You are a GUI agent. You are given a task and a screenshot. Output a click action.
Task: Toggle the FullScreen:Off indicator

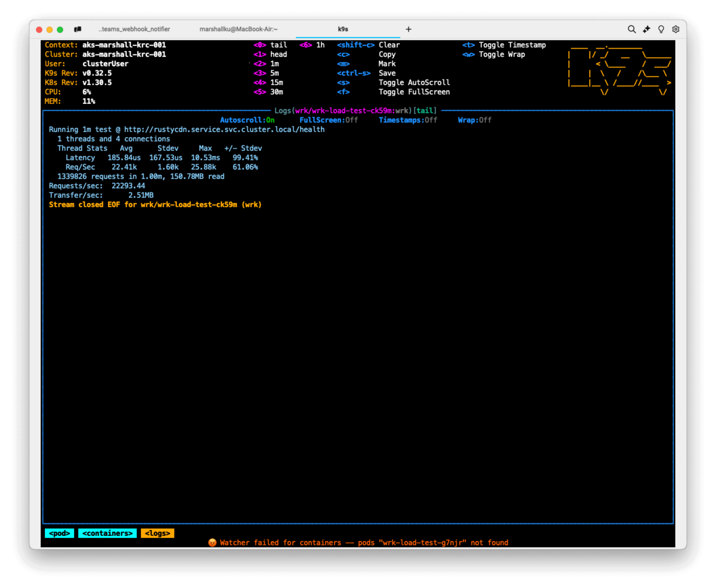point(329,120)
